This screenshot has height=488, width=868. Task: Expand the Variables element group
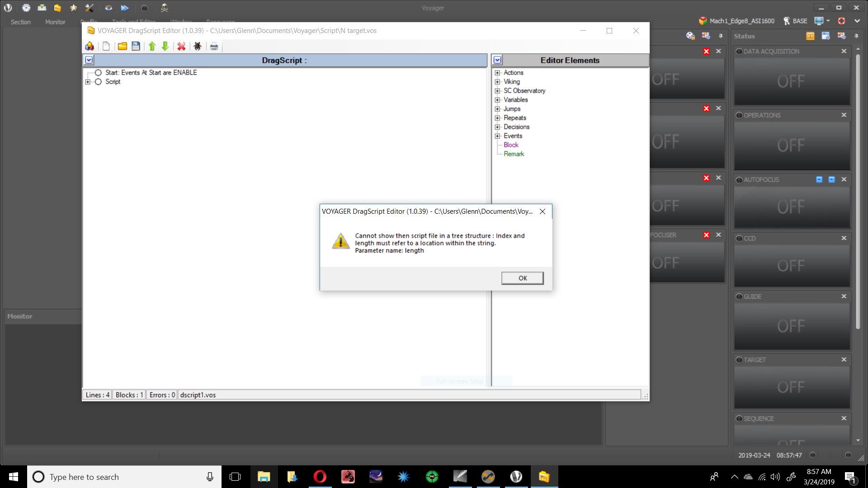pos(497,100)
